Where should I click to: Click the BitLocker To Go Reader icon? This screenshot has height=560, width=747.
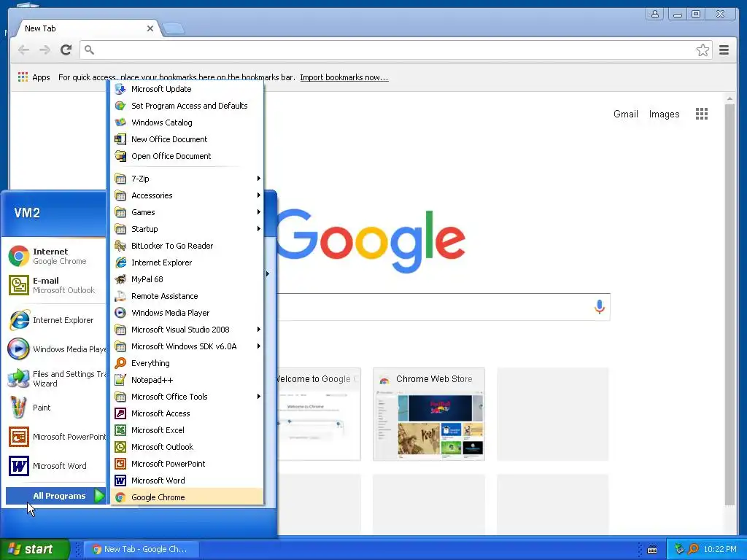point(120,246)
